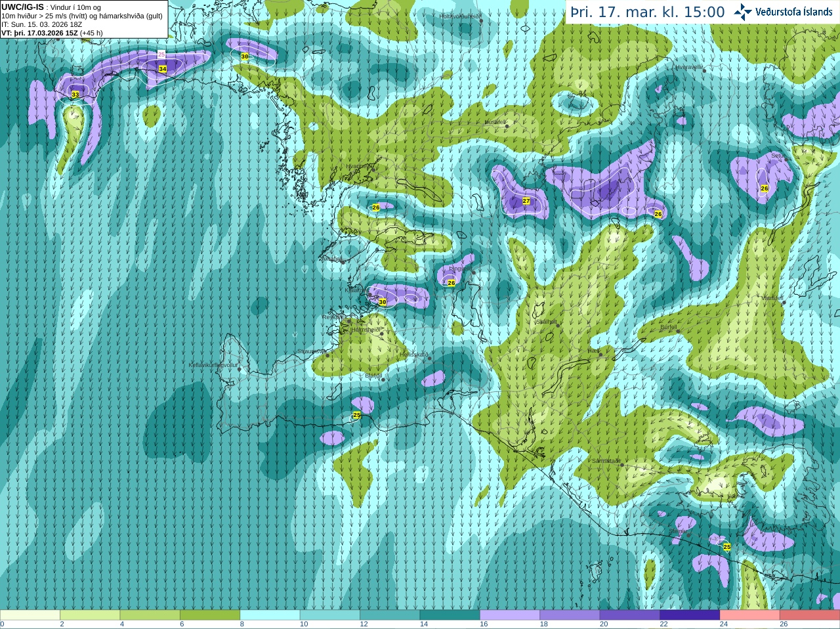Click the UWC/IG-IS model title text

point(23,7)
